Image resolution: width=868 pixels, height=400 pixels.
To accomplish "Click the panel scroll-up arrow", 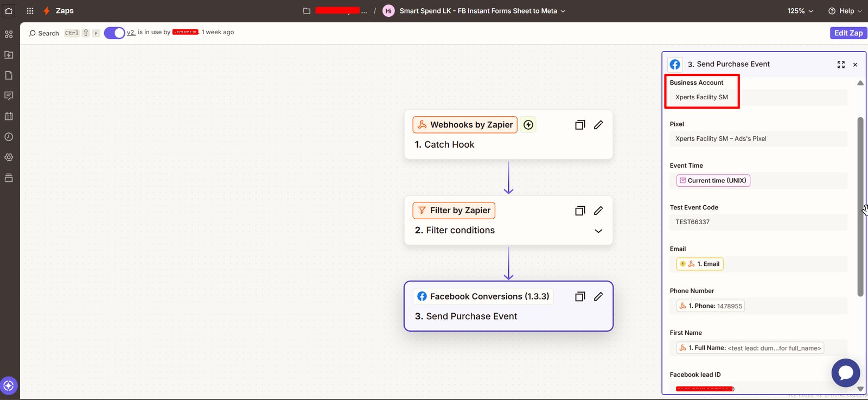I will click(x=860, y=83).
